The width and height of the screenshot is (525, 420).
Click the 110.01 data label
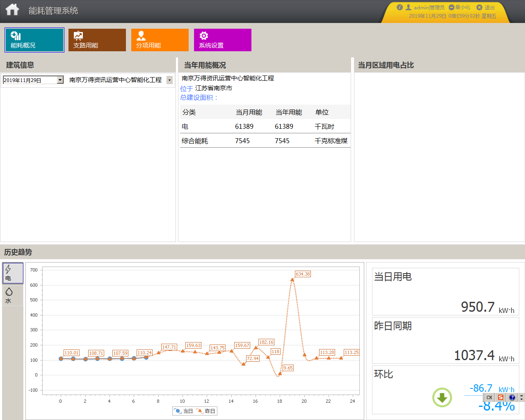click(71, 353)
